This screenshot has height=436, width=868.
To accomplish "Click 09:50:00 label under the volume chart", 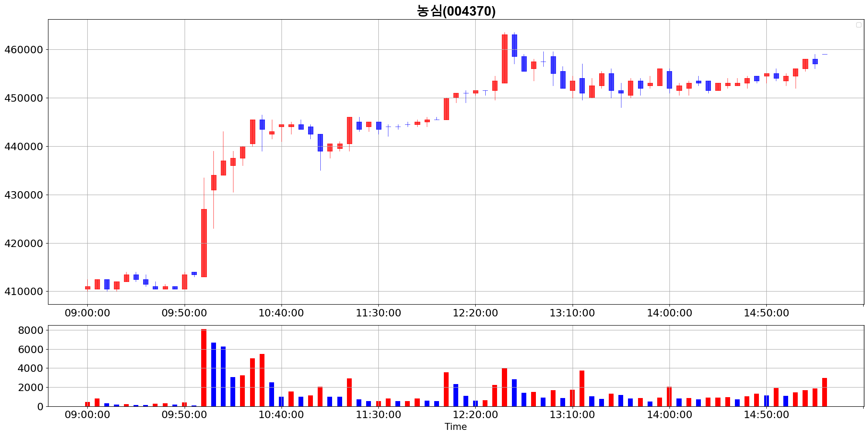I will tap(184, 415).
